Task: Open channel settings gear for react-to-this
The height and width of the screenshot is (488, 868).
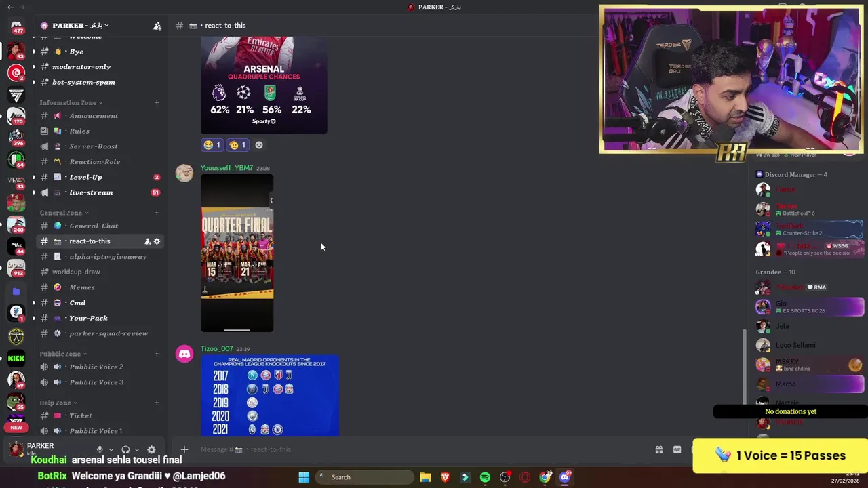Action: click(x=157, y=241)
